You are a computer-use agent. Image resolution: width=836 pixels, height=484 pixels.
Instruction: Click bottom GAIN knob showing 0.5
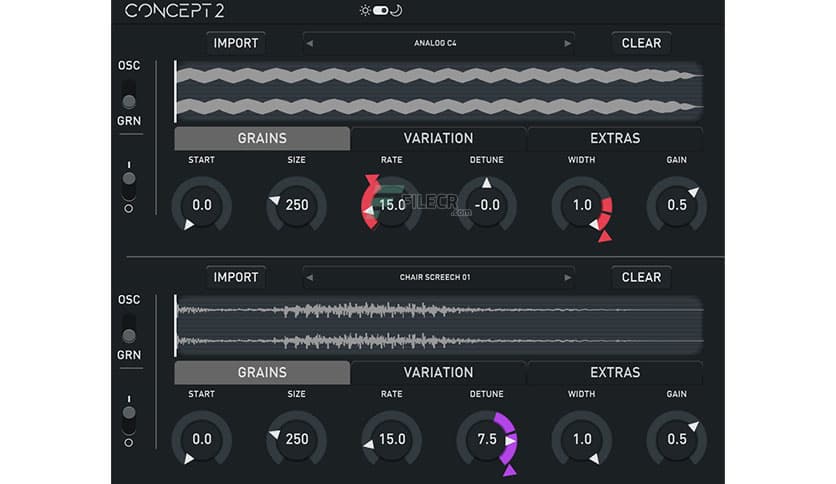677,439
